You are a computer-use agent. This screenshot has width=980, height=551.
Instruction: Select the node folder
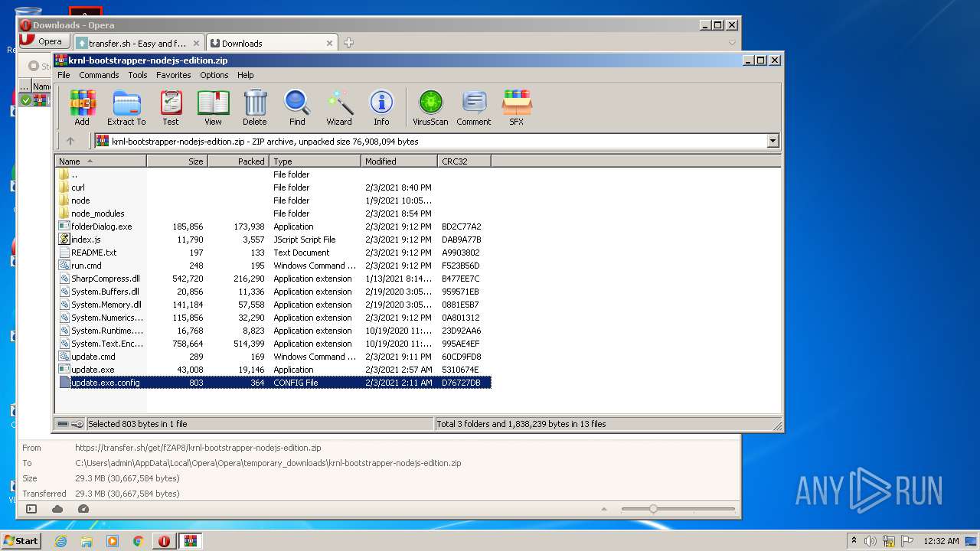(80, 201)
